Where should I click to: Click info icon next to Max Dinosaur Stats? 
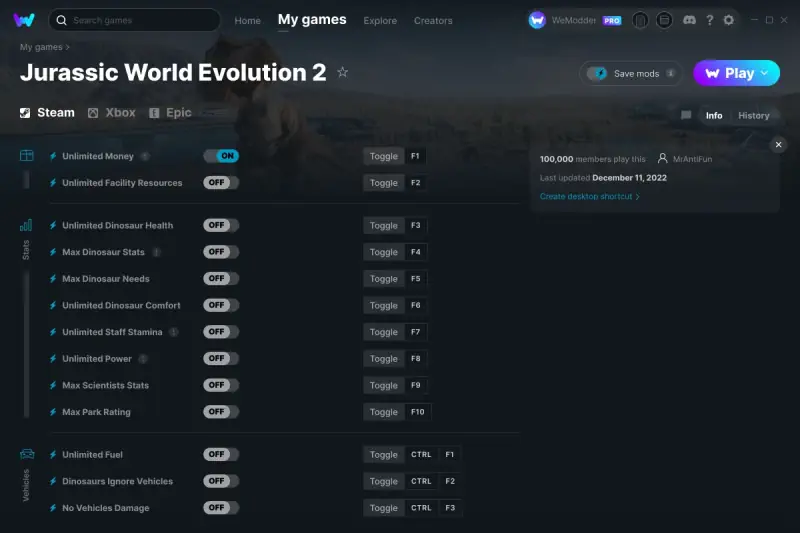[157, 252]
